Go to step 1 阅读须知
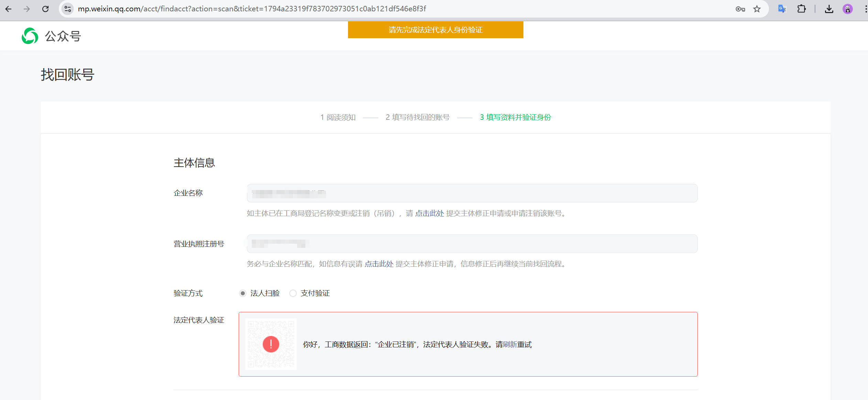The image size is (868, 400). [x=338, y=117]
